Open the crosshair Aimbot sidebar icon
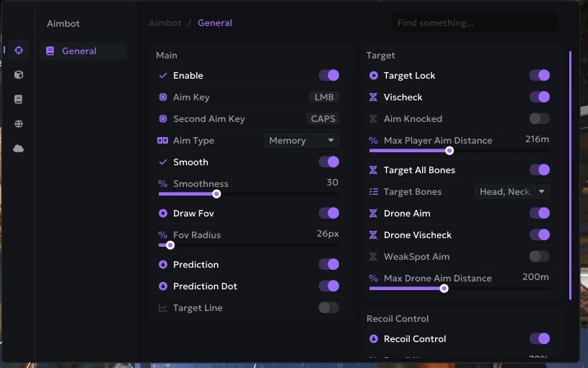Image resolution: width=588 pixels, height=368 pixels. (18, 51)
